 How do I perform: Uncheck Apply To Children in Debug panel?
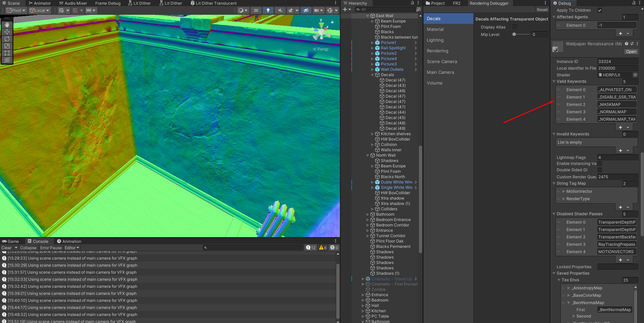coord(599,10)
